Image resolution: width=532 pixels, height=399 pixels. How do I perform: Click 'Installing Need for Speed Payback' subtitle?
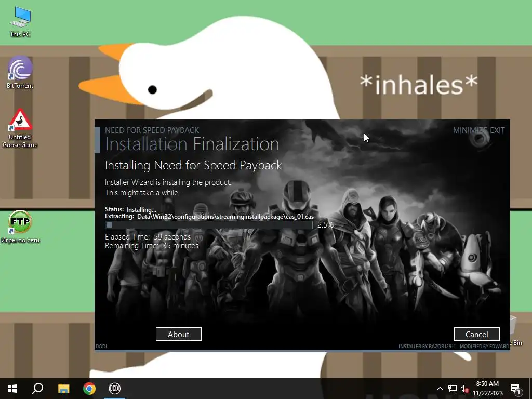(193, 165)
